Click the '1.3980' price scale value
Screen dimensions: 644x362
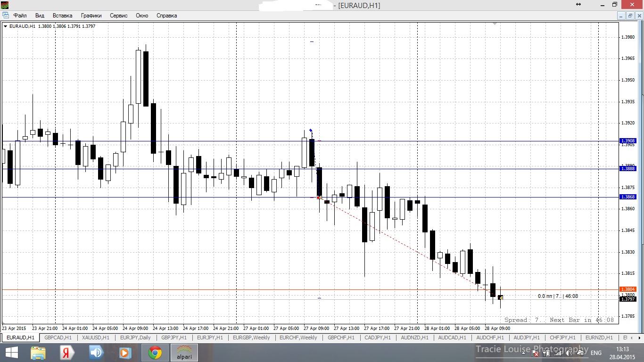click(628, 37)
